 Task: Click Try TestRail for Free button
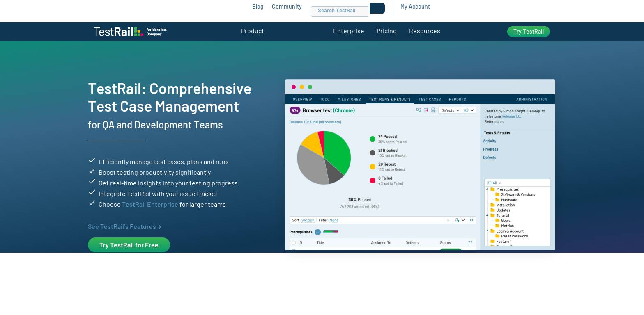129,245
